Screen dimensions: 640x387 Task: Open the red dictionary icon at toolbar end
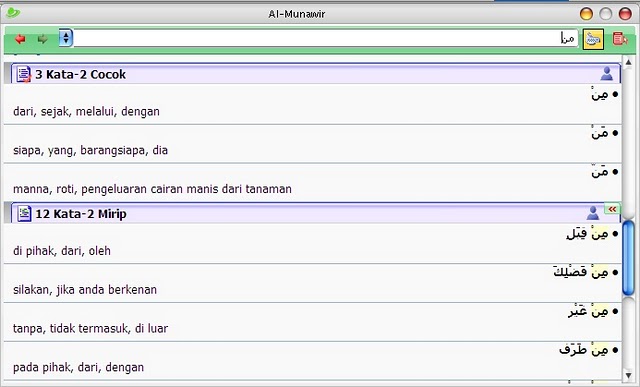(x=620, y=39)
